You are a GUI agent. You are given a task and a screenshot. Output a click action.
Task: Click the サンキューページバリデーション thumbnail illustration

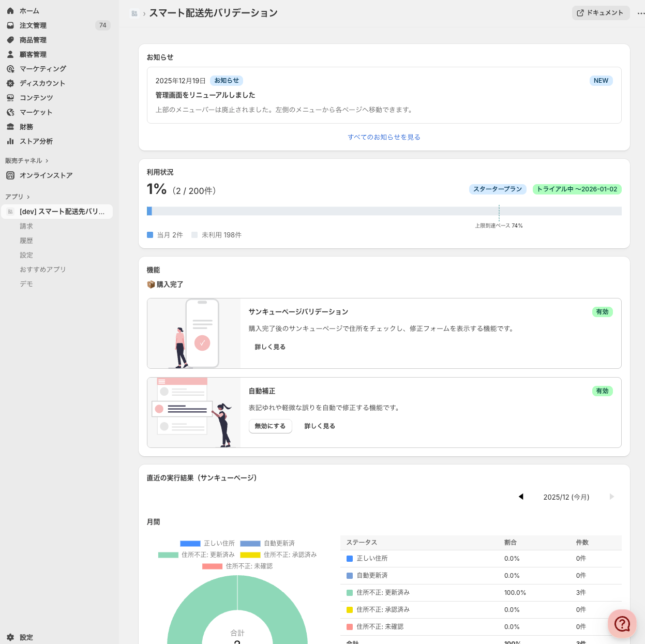(194, 334)
